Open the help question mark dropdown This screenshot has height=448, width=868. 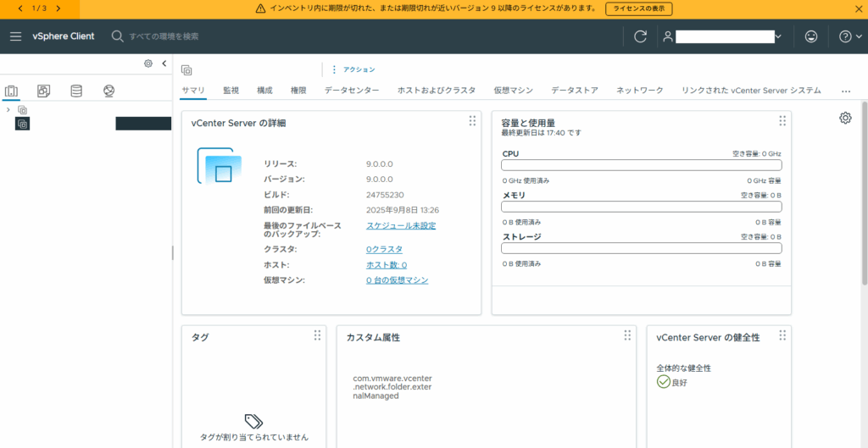[849, 36]
